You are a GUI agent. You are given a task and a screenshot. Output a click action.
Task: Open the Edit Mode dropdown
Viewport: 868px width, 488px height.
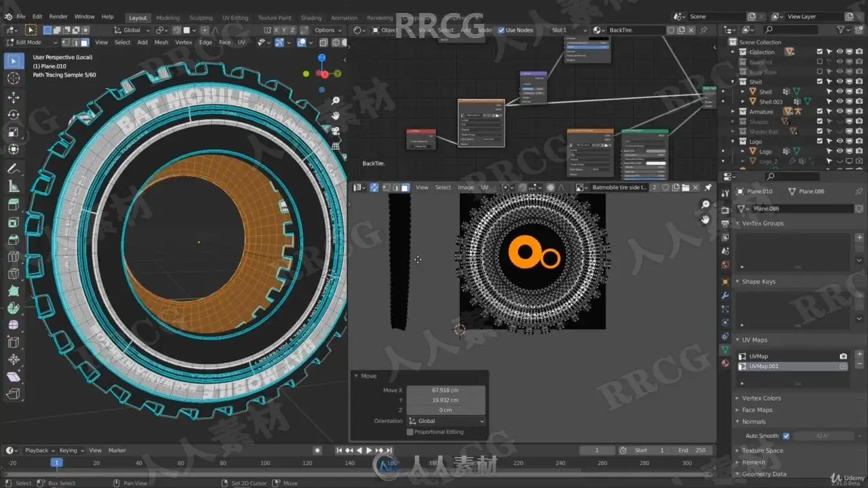(31, 42)
